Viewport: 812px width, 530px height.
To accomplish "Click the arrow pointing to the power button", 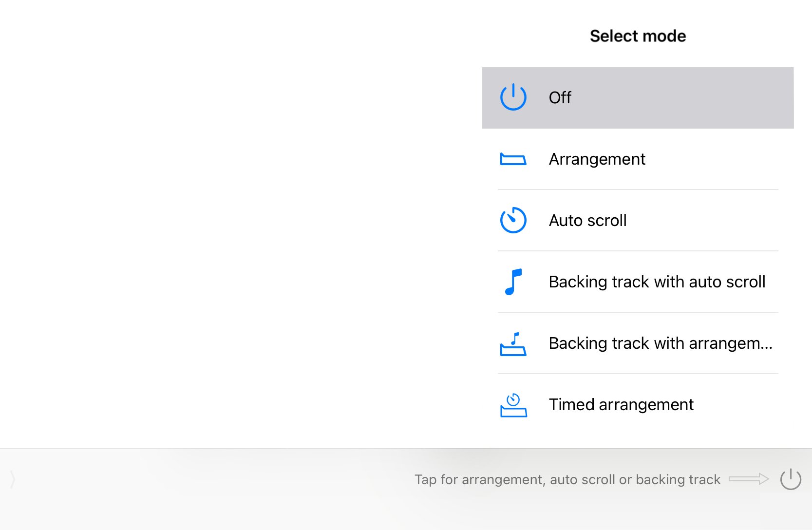I will 748,479.
